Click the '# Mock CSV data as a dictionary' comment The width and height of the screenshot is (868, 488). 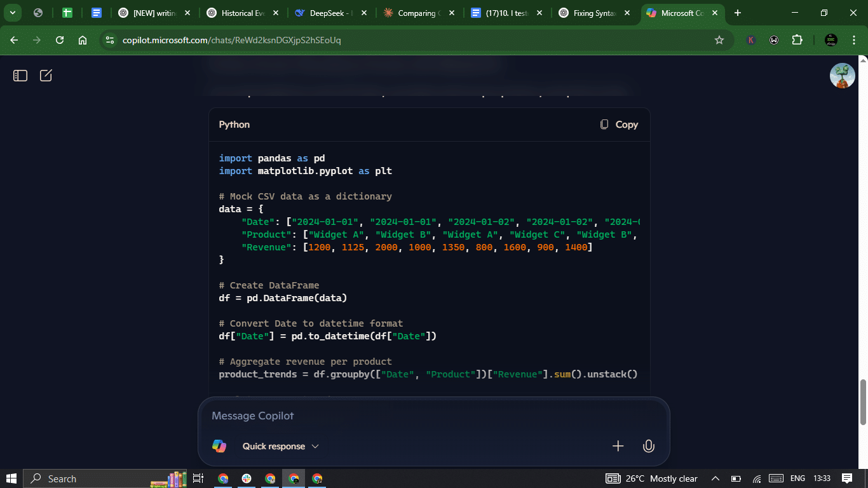click(305, 196)
